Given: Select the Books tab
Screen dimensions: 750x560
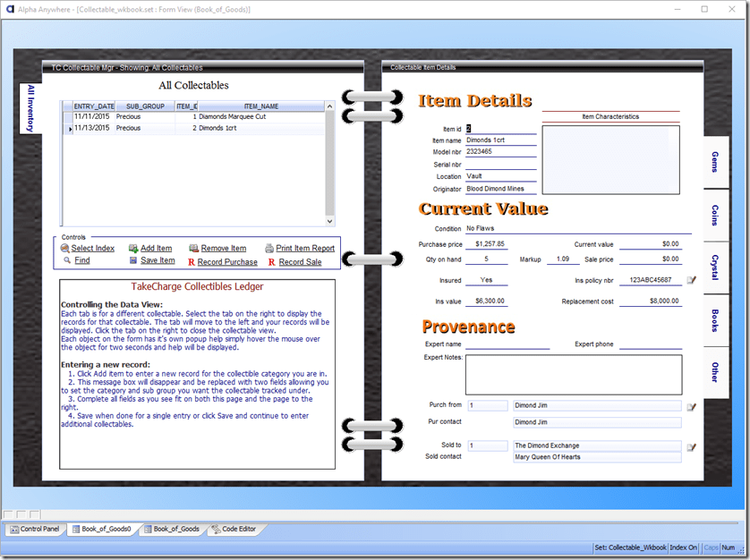Looking at the screenshot, I should tap(715, 320).
